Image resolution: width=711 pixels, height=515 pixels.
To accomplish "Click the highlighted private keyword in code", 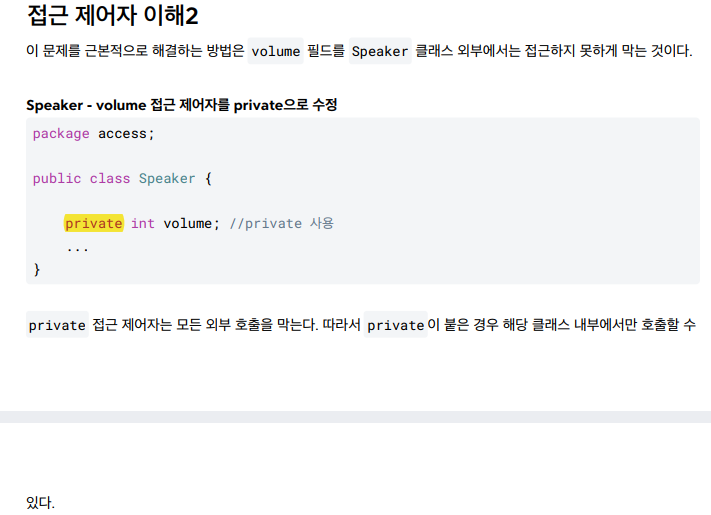I will [93, 223].
